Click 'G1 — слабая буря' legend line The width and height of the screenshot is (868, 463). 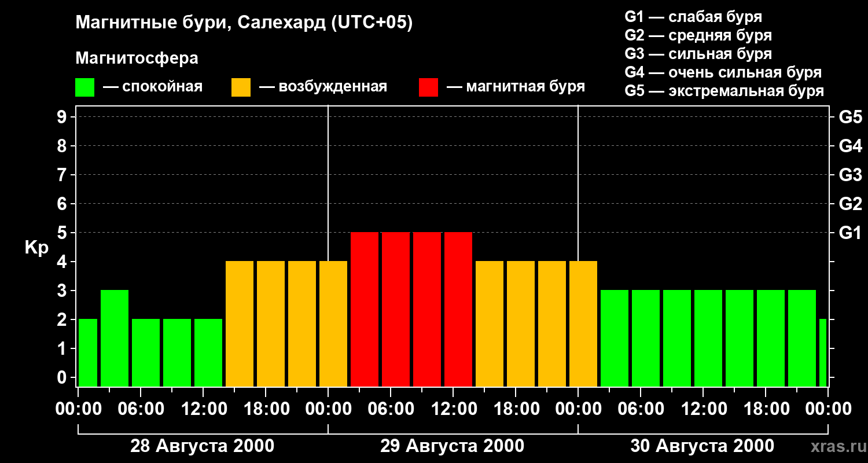(x=693, y=17)
